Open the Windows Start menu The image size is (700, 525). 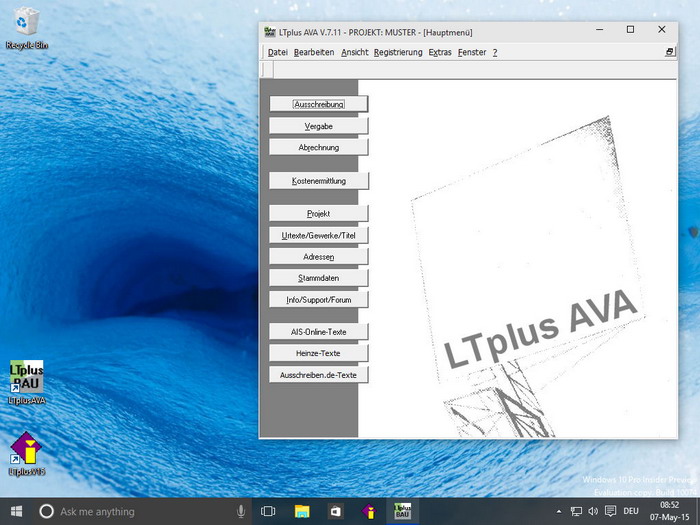(x=17, y=512)
